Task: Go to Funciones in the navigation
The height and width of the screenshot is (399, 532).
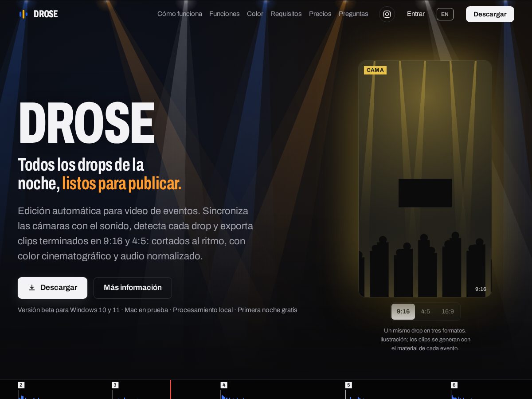Action: (224, 14)
